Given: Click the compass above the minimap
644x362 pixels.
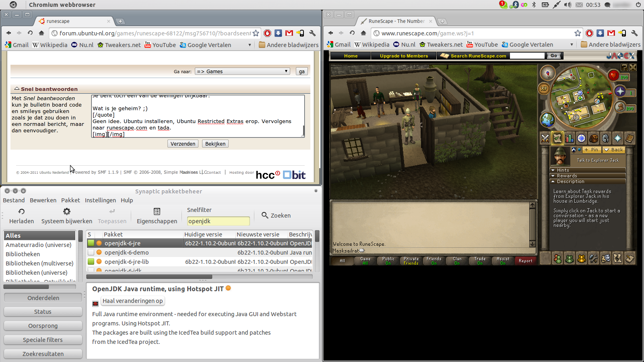Looking at the screenshot, I should click(547, 73).
